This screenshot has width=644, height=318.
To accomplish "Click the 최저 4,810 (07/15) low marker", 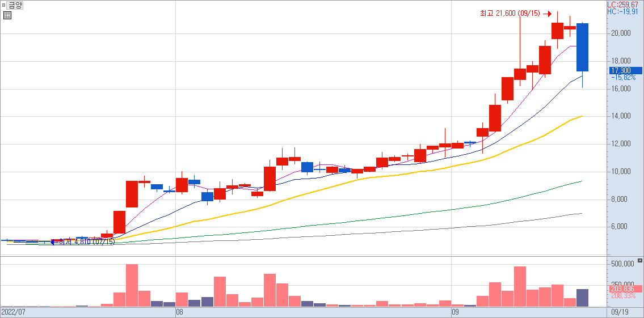I will tap(82, 242).
